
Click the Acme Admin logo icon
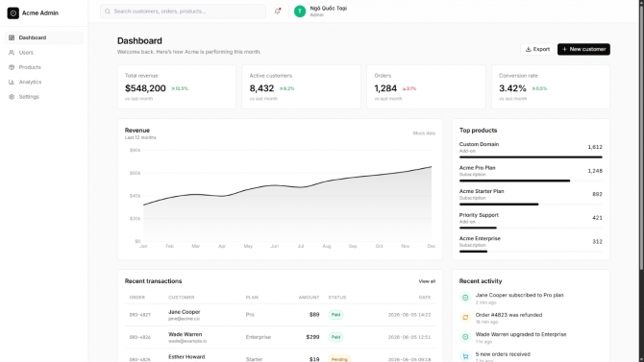point(13,13)
